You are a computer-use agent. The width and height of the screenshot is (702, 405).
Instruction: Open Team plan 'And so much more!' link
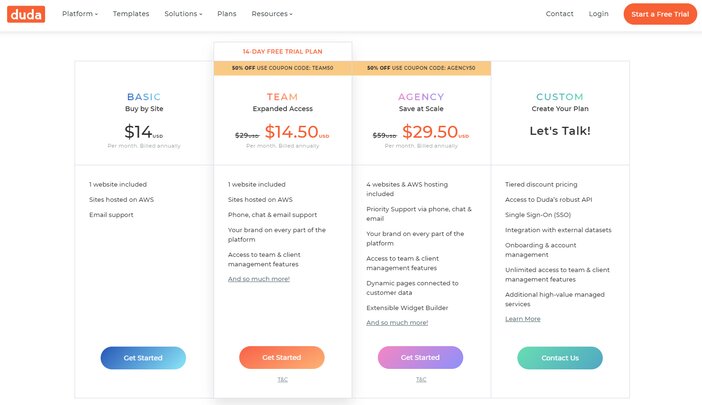(259, 279)
